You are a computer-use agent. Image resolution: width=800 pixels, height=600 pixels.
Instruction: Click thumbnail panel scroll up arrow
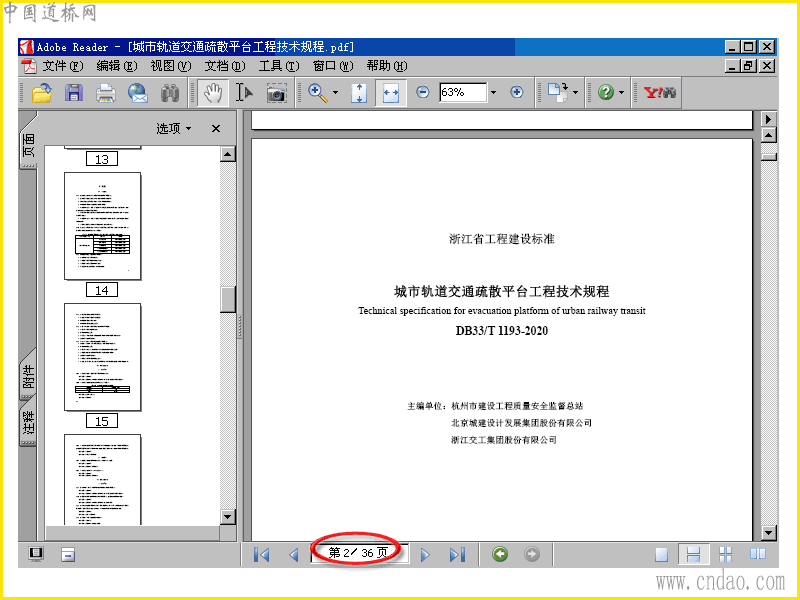tap(228, 154)
